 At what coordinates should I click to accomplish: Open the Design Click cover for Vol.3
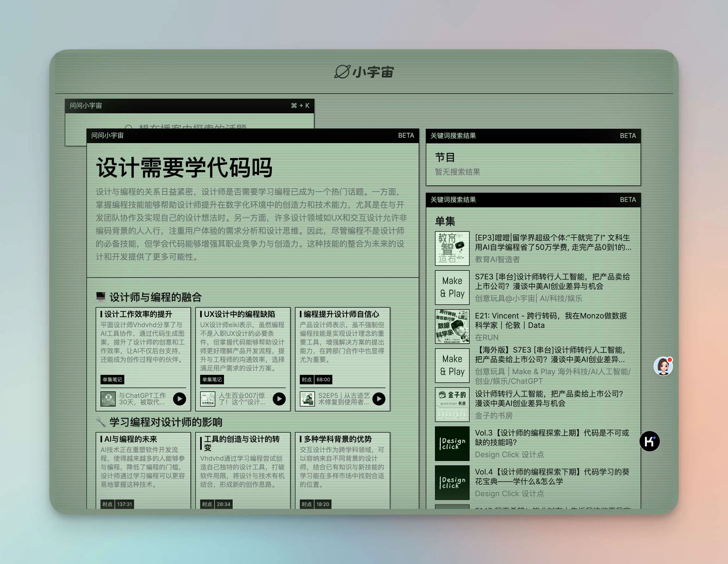[x=452, y=444]
